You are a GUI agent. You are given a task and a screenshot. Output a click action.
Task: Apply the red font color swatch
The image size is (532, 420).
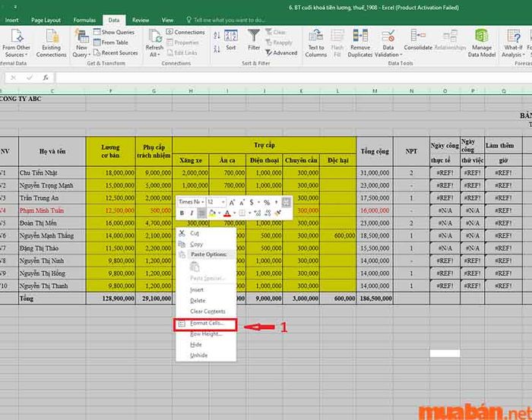click(227, 213)
